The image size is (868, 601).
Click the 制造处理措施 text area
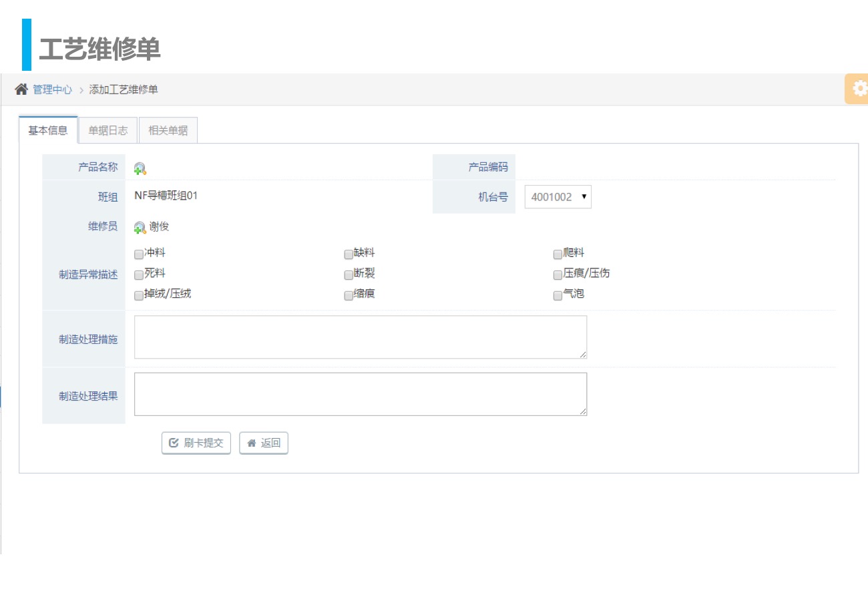(x=361, y=337)
